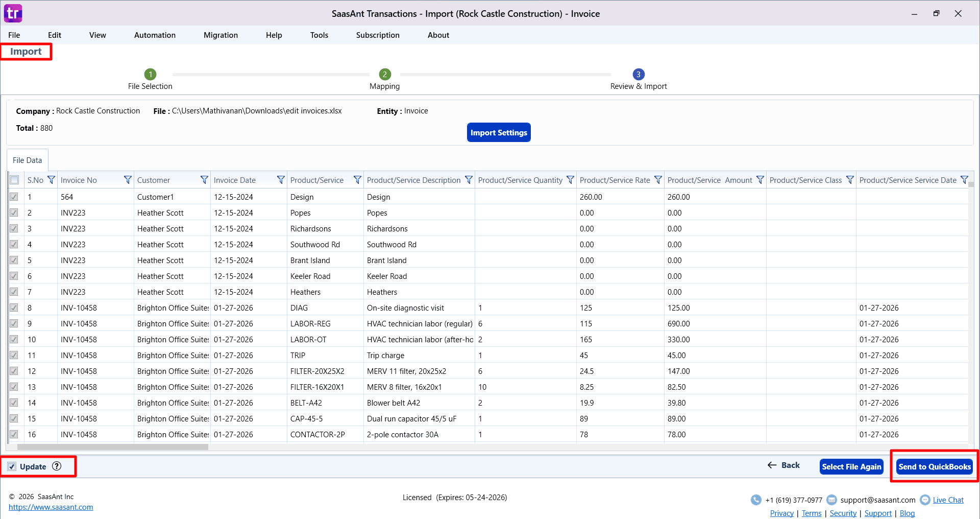The width and height of the screenshot is (980, 519).
Task: Go Back to previous step
Action: [x=783, y=465]
